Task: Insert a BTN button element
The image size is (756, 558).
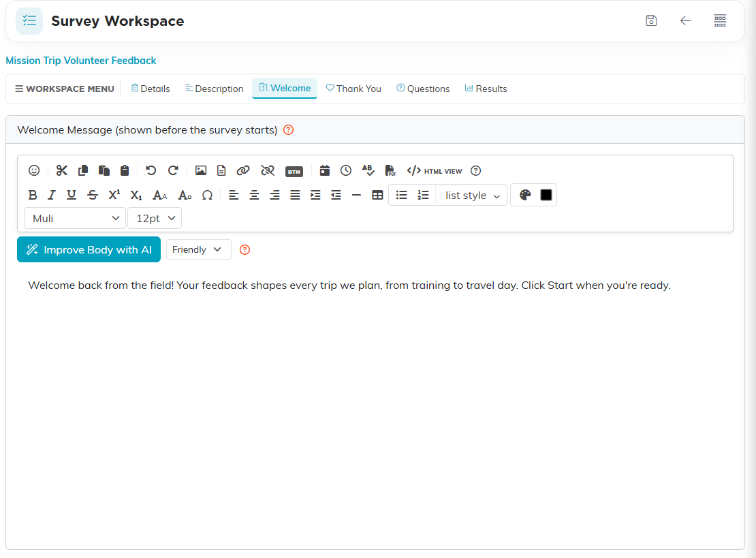Action: pyautogui.click(x=294, y=172)
